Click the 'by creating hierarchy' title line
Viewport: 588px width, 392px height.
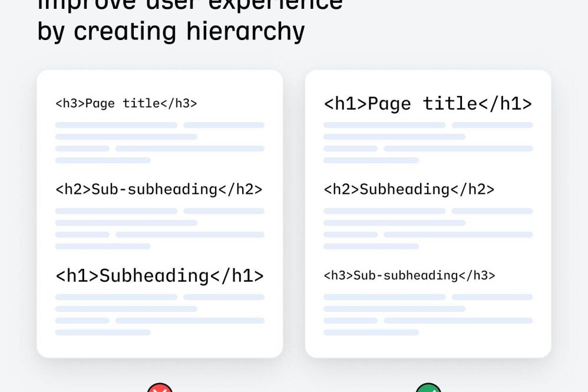pos(171,31)
